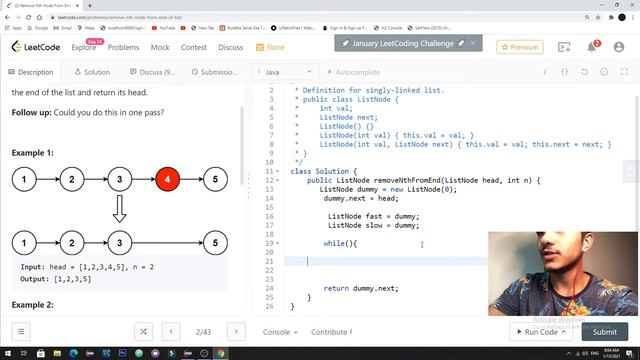Image resolution: width=640 pixels, height=360 pixels.
Task: Toggle the Autocomplete option
Action: [353, 72]
